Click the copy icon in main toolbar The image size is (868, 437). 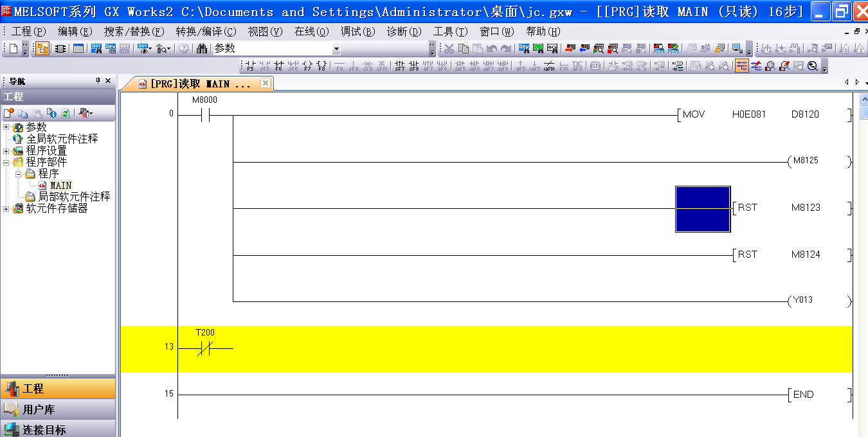tap(463, 49)
